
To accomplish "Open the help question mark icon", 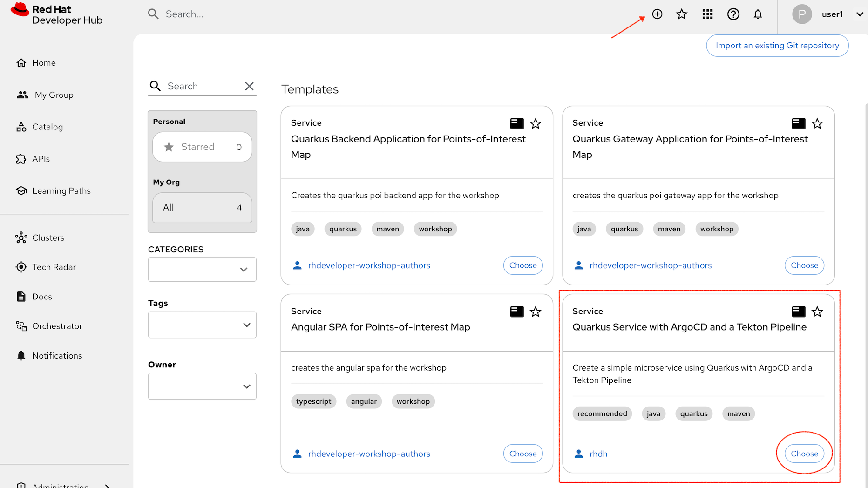I will click(733, 14).
